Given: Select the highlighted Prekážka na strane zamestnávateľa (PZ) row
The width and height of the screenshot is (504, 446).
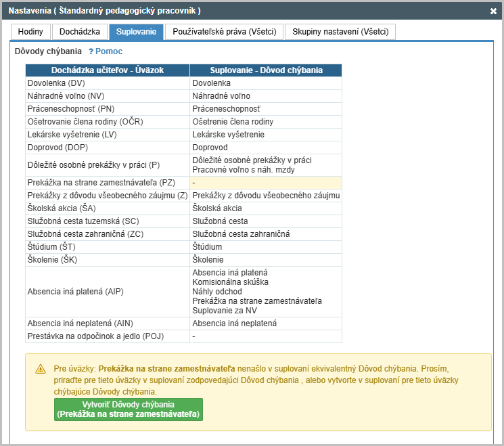Looking at the screenshot, I should coord(101,183).
